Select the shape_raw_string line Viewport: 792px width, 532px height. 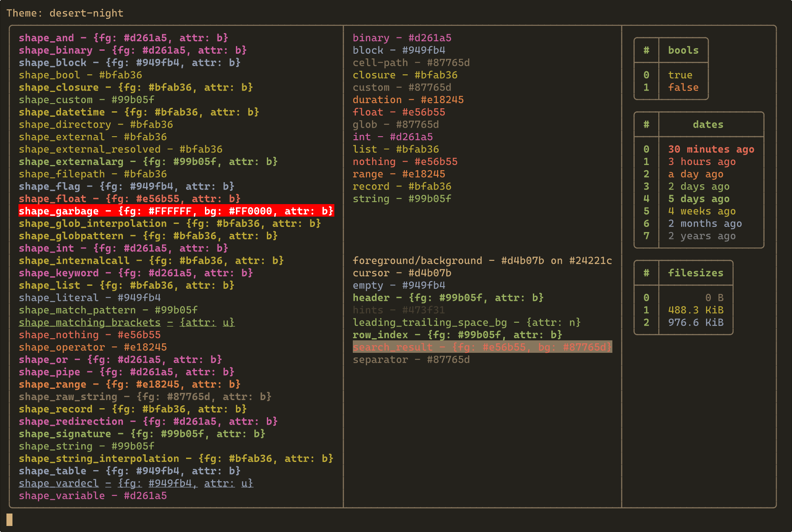(145, 397)
